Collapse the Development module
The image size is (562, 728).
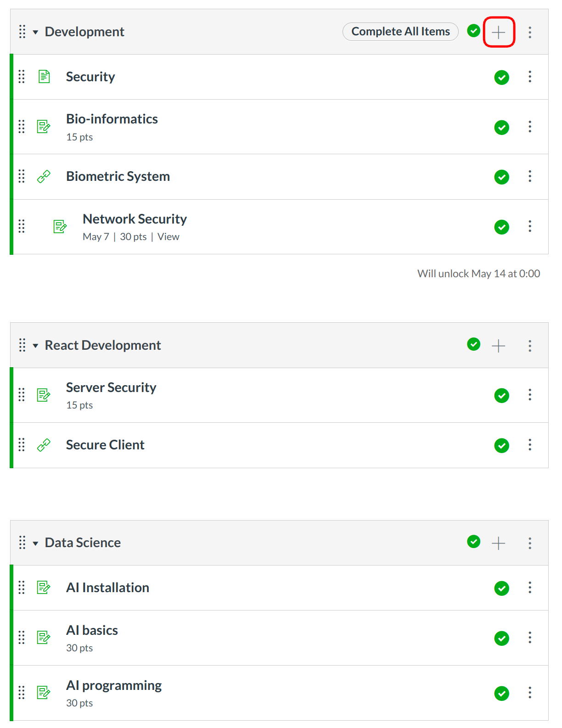[x=35, y=32]
